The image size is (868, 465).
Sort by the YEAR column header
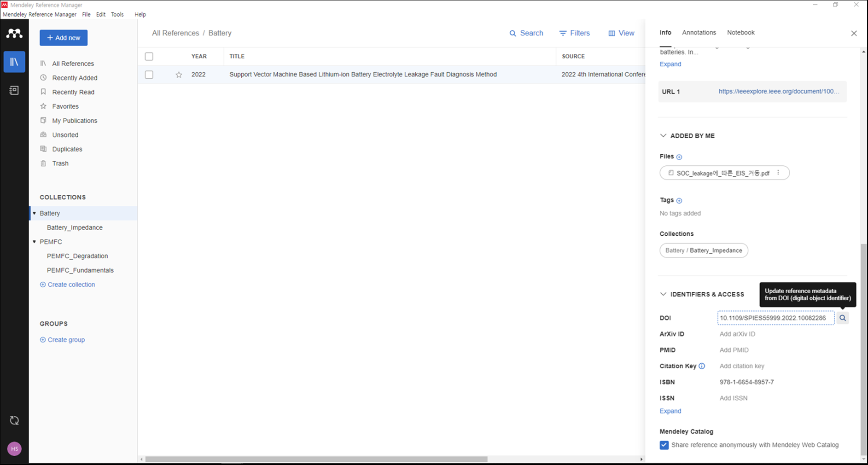(199, 56)
